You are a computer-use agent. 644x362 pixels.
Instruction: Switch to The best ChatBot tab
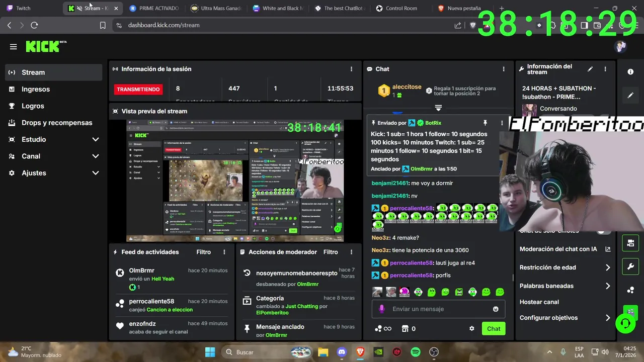pos(340,8)
